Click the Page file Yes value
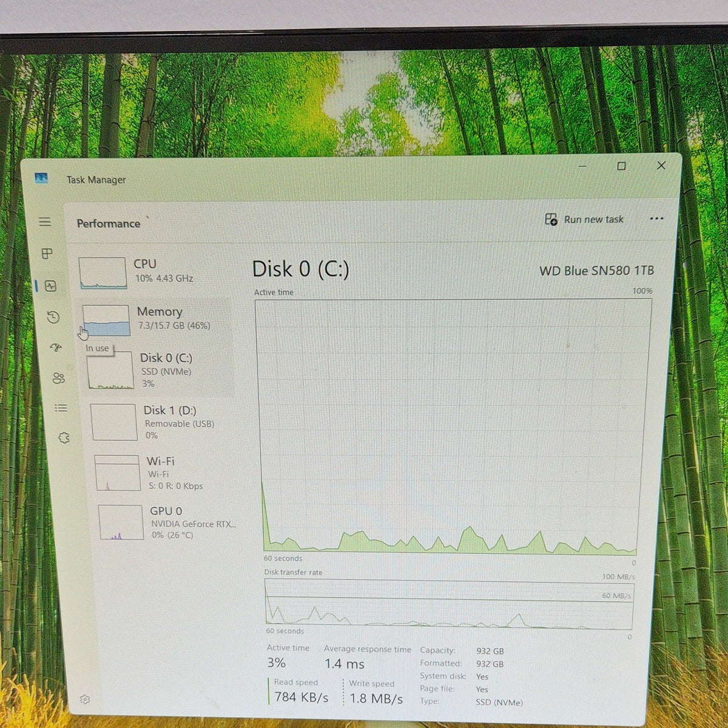Viewport: 728px width, 728px height. coord(482,689)
